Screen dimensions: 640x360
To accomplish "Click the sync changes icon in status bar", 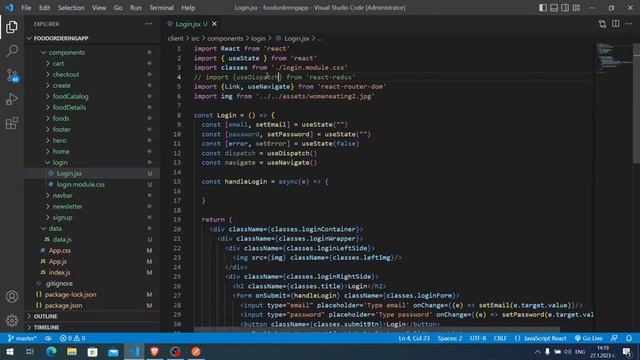I will (48, 338).
